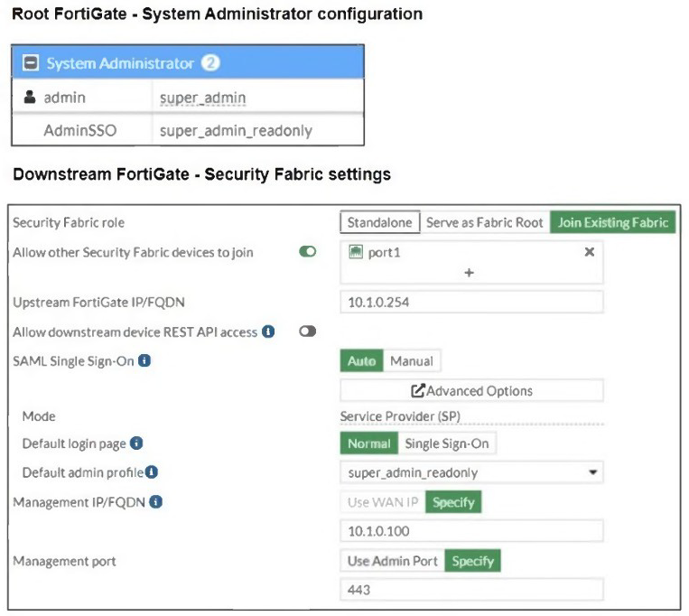Select Use Admin Port for management port
The image size is (689, 616).
click(x=392, y=561)
